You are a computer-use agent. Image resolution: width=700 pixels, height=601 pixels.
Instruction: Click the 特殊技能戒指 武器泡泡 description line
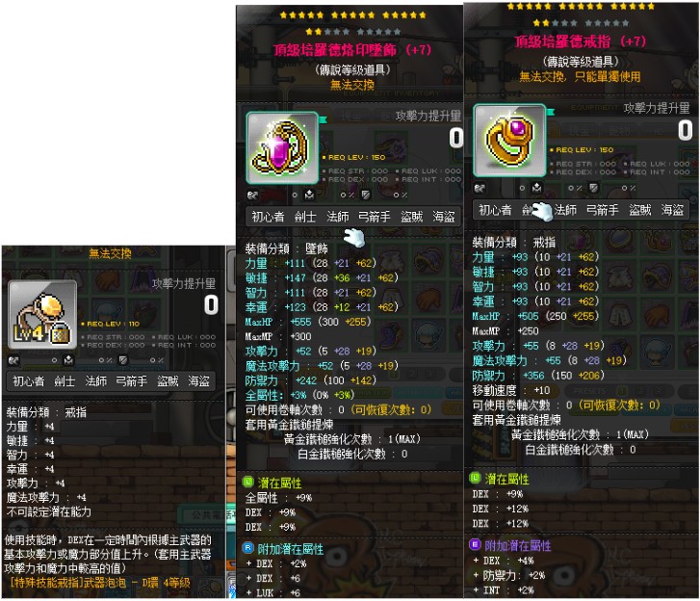(x=100, y=583)
